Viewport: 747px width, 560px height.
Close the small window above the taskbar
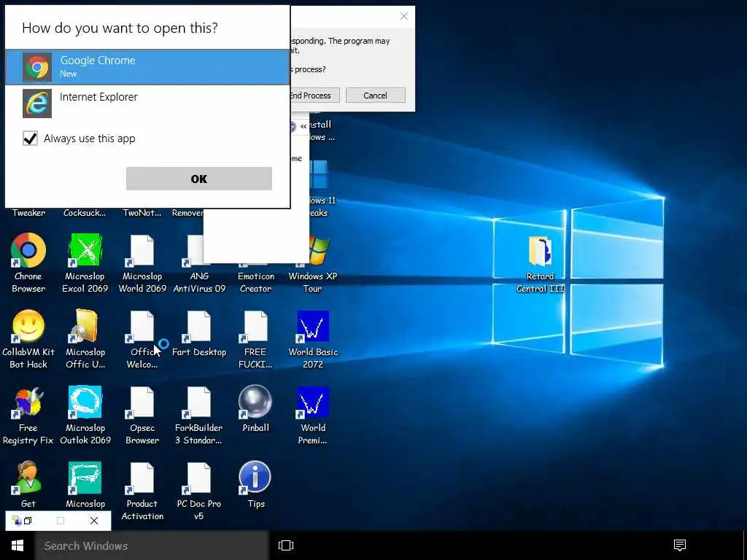click(x=94, y=521)
